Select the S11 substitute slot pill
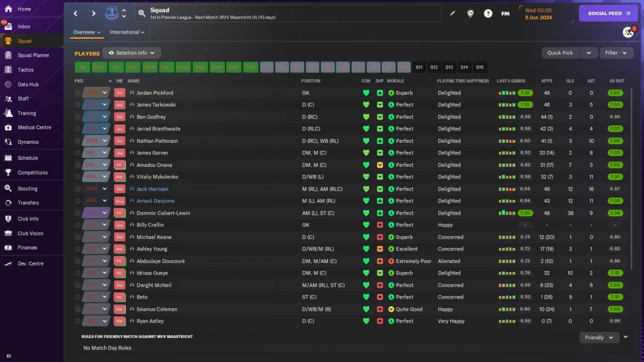 coord(419,67)
